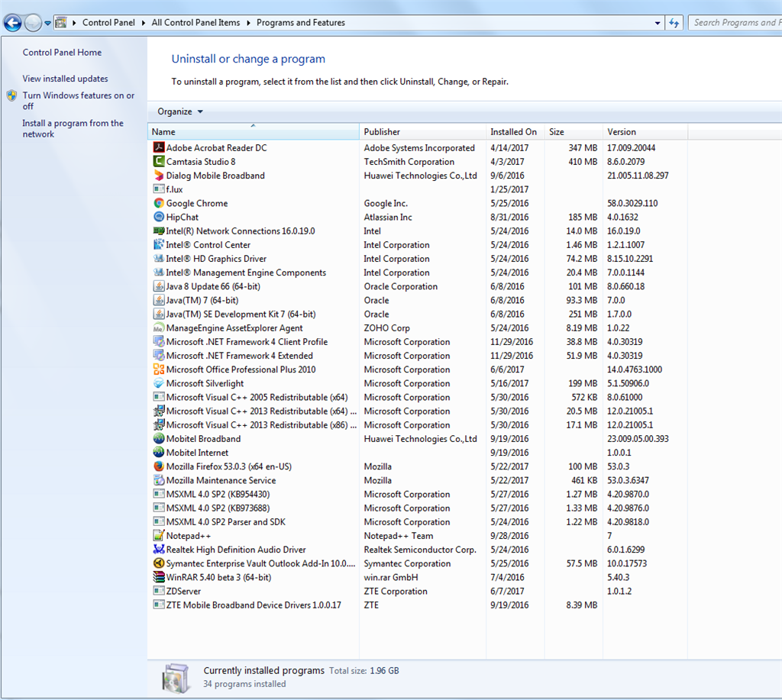Select the ManageEngine AssetExplorer Agent icon
Image resolution: width=782 pixels, height=700 pixels.
[159, 327]
